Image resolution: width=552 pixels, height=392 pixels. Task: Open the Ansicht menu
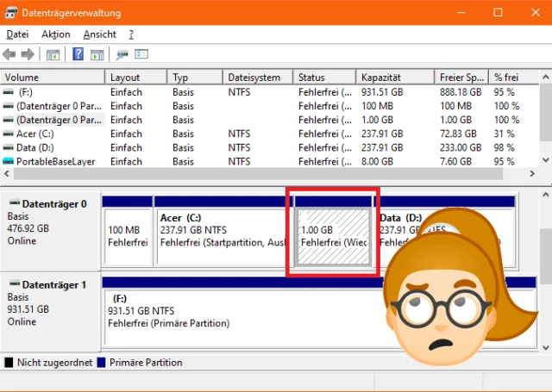(99, 34)
